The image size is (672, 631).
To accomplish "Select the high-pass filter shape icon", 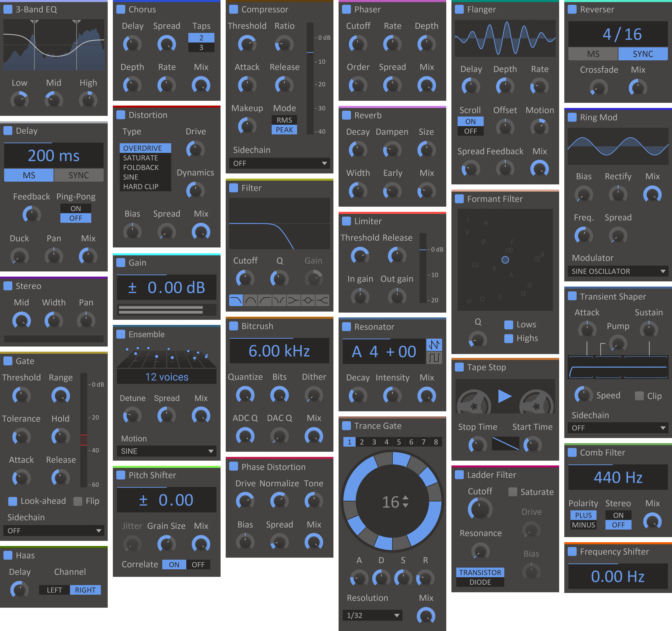I will tap(265, 300).
